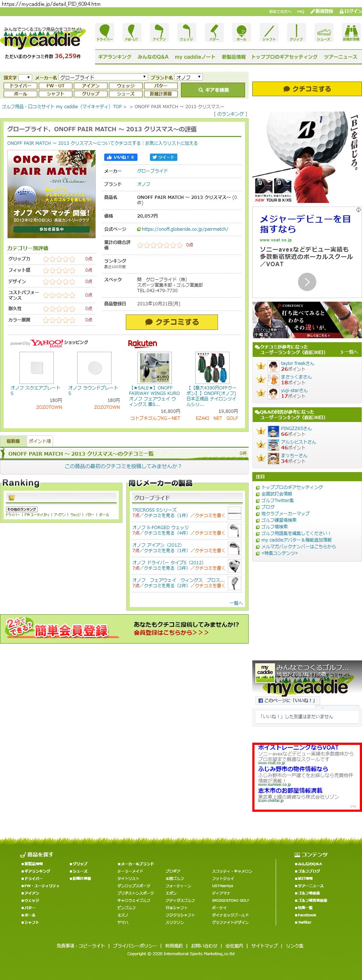
Task: Open オノフ スクエアプレート S product thumbnail
Action: click(37, 367)
